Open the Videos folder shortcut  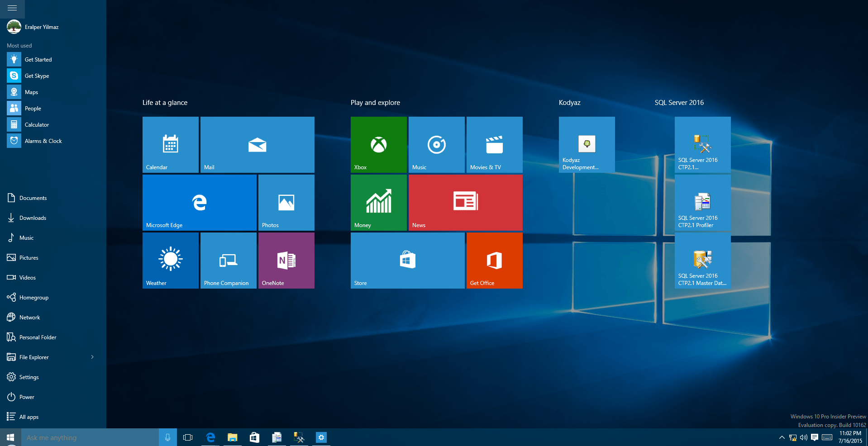(53, 277)
